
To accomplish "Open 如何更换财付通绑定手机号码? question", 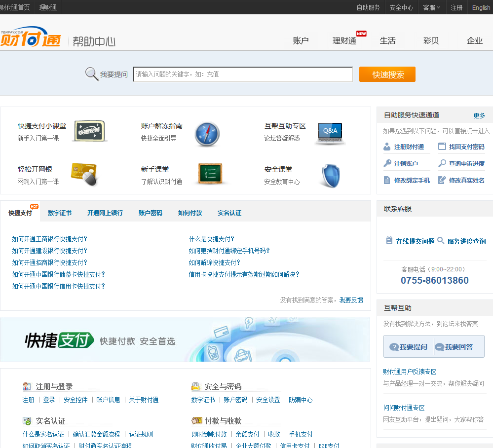I will coord(229,251).
